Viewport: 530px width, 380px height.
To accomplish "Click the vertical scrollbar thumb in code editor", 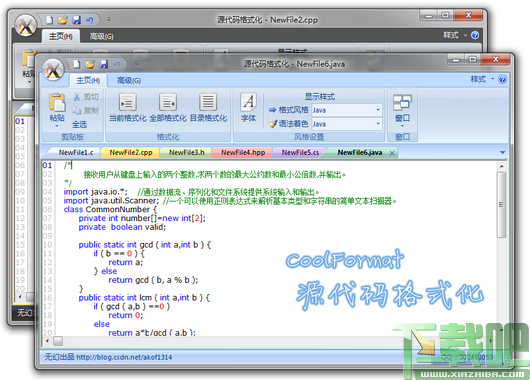I will click(x=501, y=205).
